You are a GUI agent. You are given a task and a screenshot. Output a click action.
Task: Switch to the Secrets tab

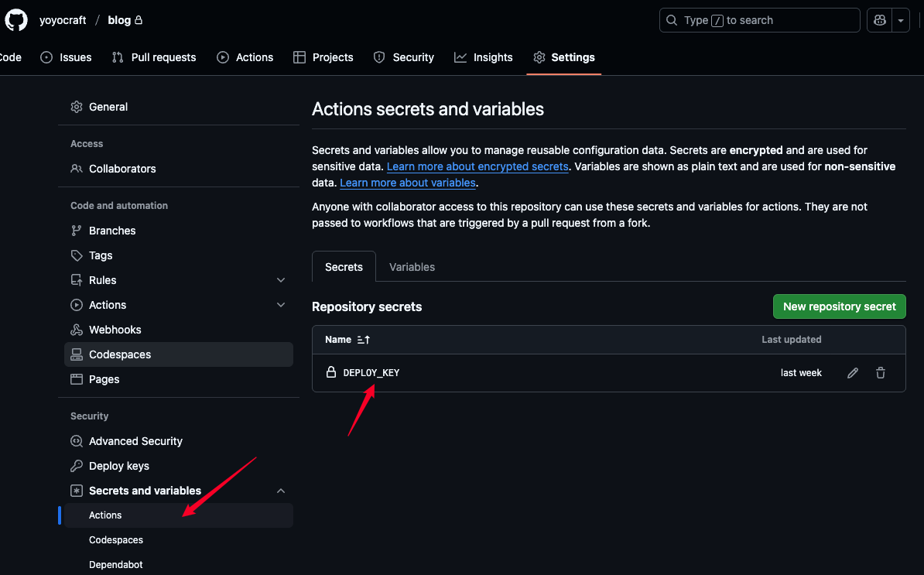click(x=344, y=267)
